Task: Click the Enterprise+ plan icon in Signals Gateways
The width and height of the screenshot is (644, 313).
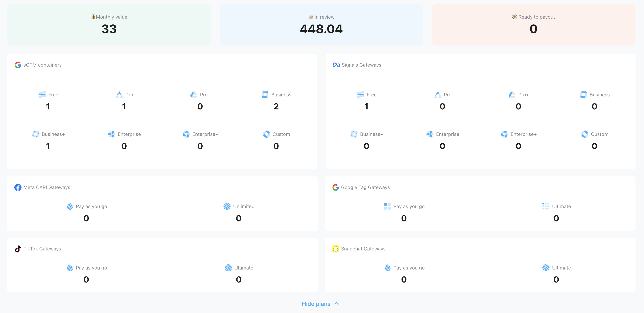Action: coord(504,134)
